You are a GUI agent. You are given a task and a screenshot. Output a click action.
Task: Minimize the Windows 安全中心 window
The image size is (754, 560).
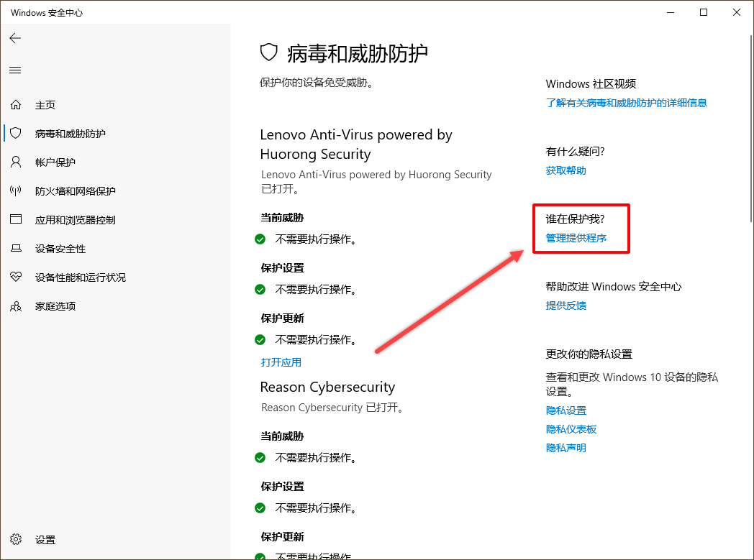pos(671,12)
